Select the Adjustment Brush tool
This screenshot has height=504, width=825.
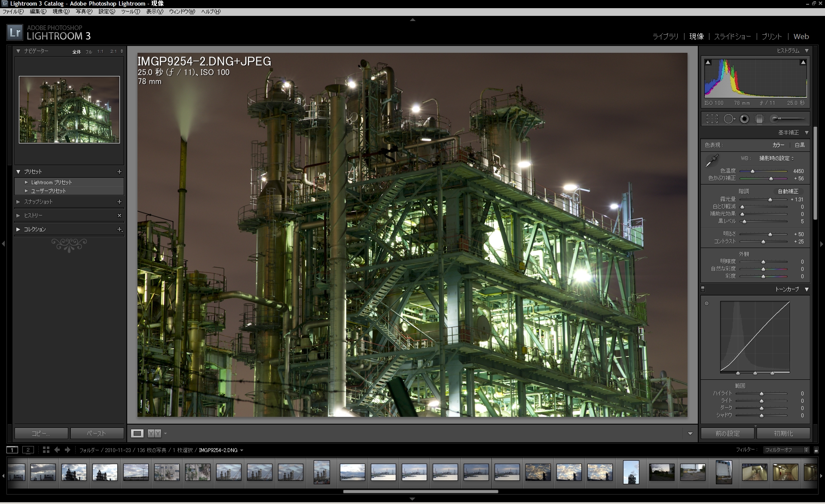[775, 119]
